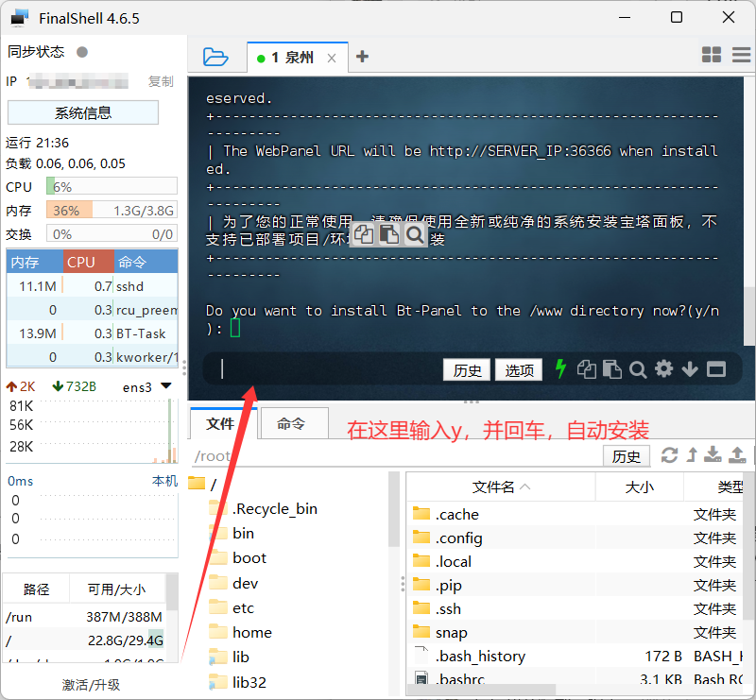
Task: Open the hamburger main menu
Action: click(x=742, y=55)
